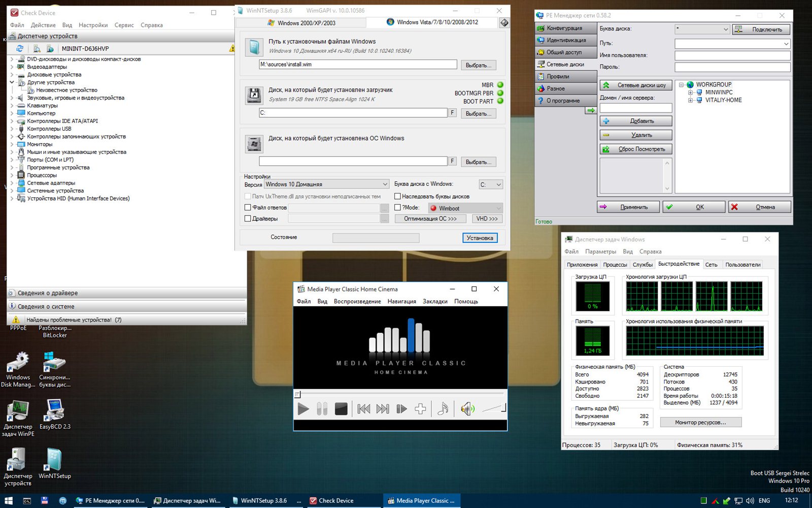The height and width of the screenshot is (508, 812).
Task: Click Оптимизация ОС >>> button
Action: (430, 218)
